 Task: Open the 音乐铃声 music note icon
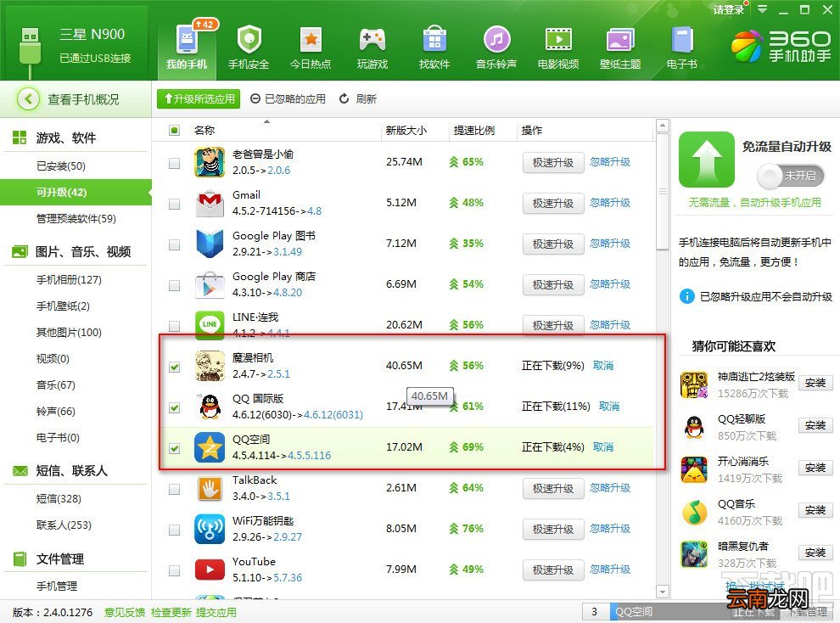(x=496, y=40)
